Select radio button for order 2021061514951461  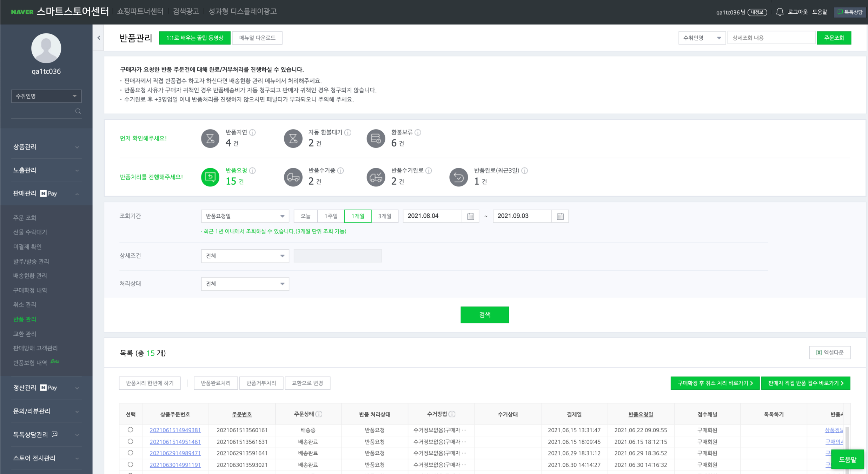pyautogui.click(x=130, y=441)
